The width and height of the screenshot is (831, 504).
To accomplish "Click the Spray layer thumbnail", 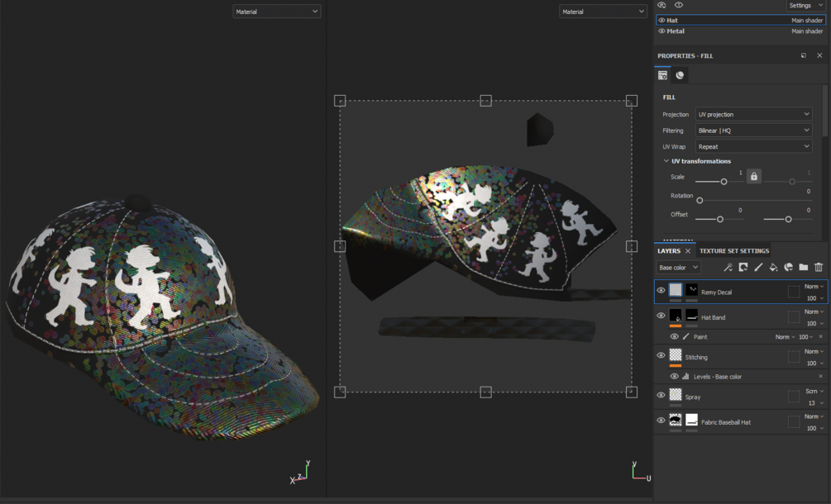I will click(x=676, y=394).
